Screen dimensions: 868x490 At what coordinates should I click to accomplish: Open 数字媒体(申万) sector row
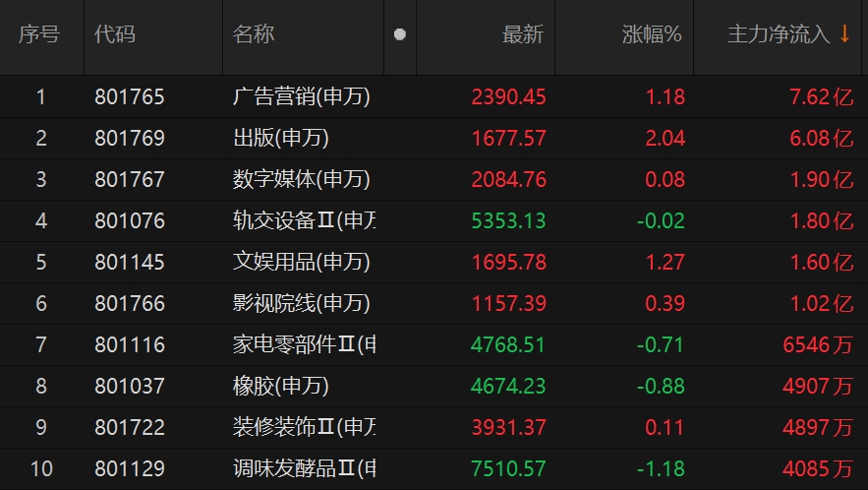(x=301, y=180)
